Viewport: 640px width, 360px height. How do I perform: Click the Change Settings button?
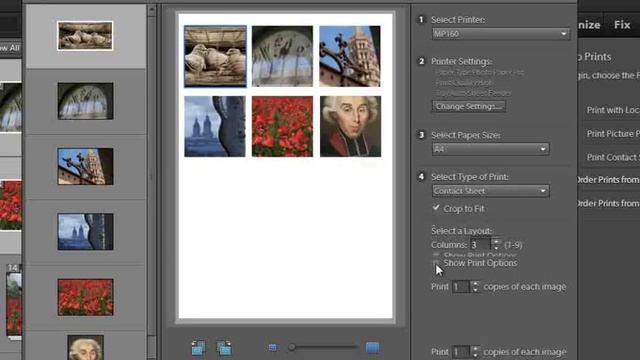click(469, 107)
